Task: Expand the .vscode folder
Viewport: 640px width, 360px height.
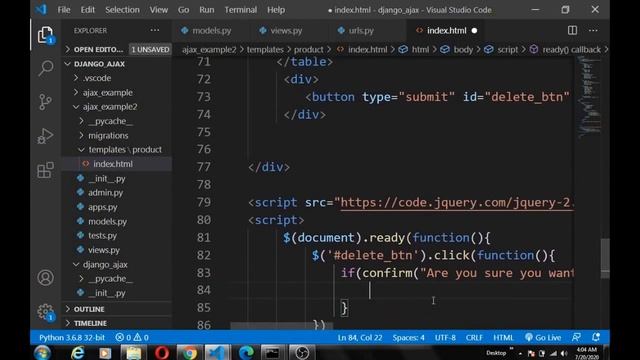Action: point(97,78)
